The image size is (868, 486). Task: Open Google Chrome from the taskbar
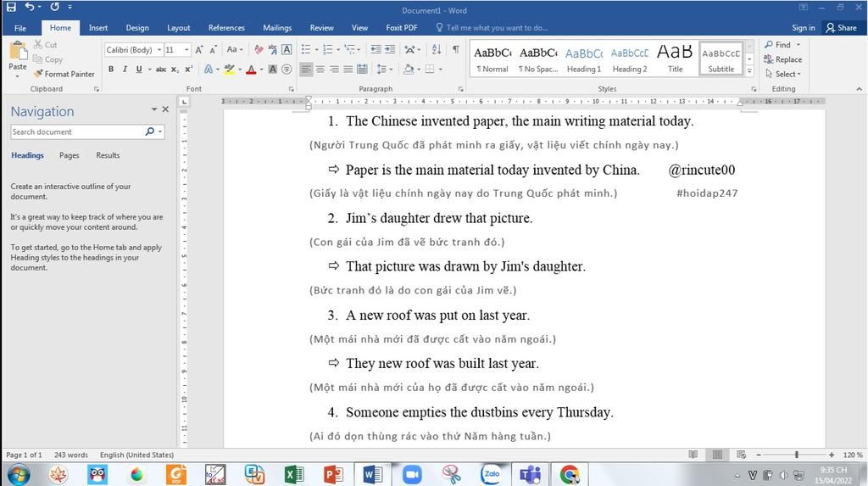570,474
